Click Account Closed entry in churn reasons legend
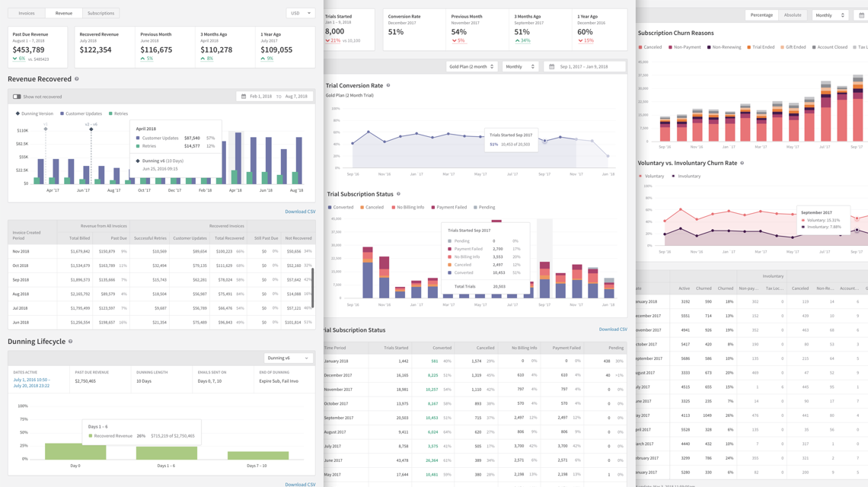Viewport: 868px width, 487px height. point(830,47)
